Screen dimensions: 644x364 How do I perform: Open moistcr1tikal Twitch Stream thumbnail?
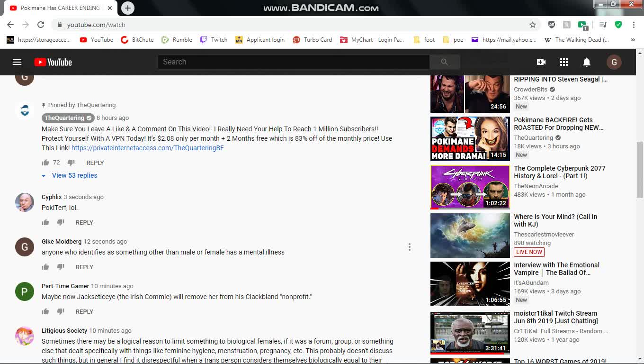470,332
